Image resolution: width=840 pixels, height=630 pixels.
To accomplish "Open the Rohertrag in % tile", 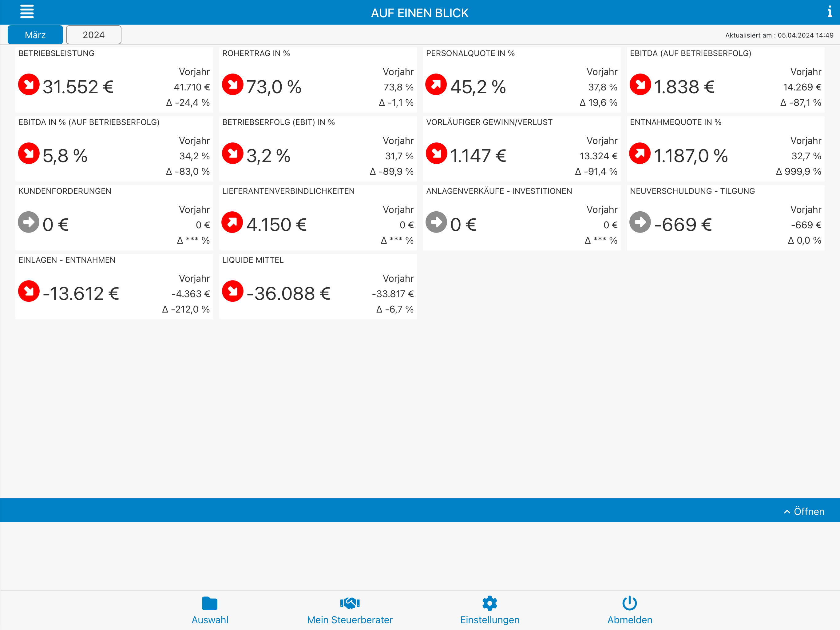I will tap(318, 80).
